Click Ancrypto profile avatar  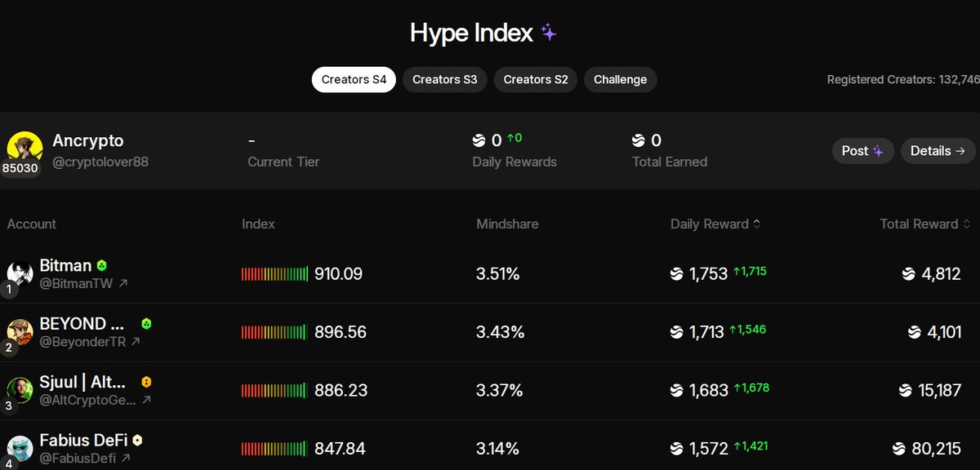tap(24, 149)
